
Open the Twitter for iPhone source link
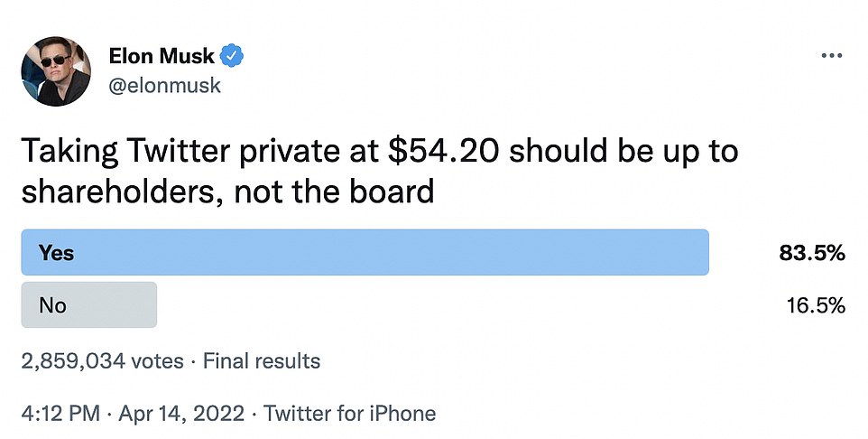[x=350, y=415]
